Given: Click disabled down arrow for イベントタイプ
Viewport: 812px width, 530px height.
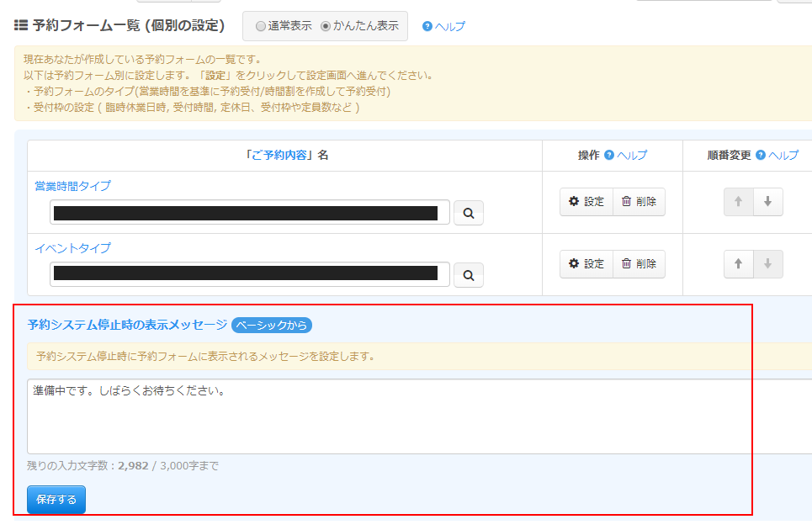Looking at the screenshot, I should pos(767,264).
